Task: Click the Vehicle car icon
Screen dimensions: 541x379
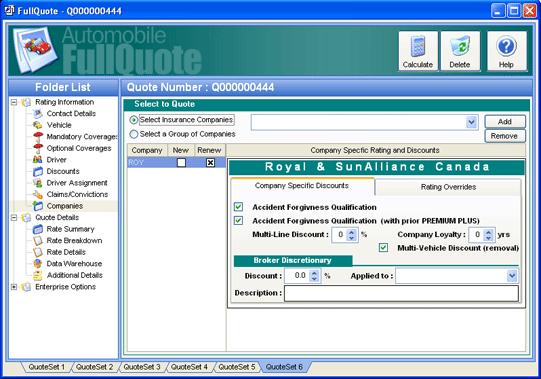Action: point(38,125)
